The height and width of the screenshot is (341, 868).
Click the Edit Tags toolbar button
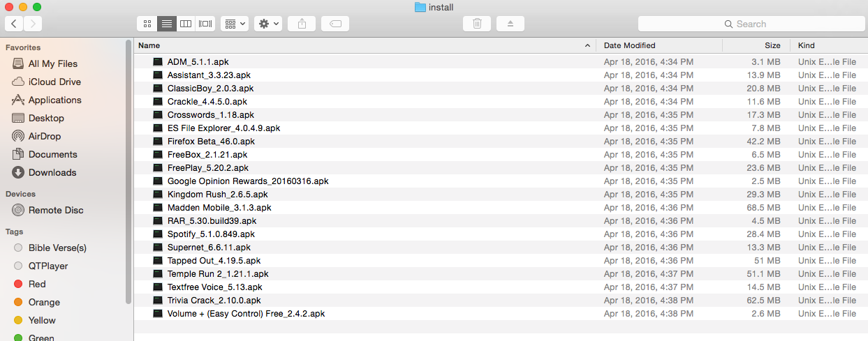pos(335,24)
